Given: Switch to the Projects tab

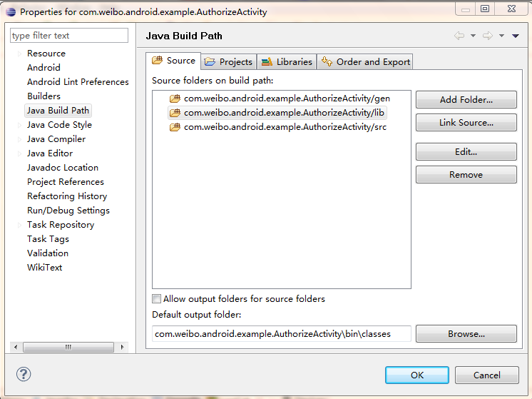Looking at the screenshot, I should tap(229, 62).
